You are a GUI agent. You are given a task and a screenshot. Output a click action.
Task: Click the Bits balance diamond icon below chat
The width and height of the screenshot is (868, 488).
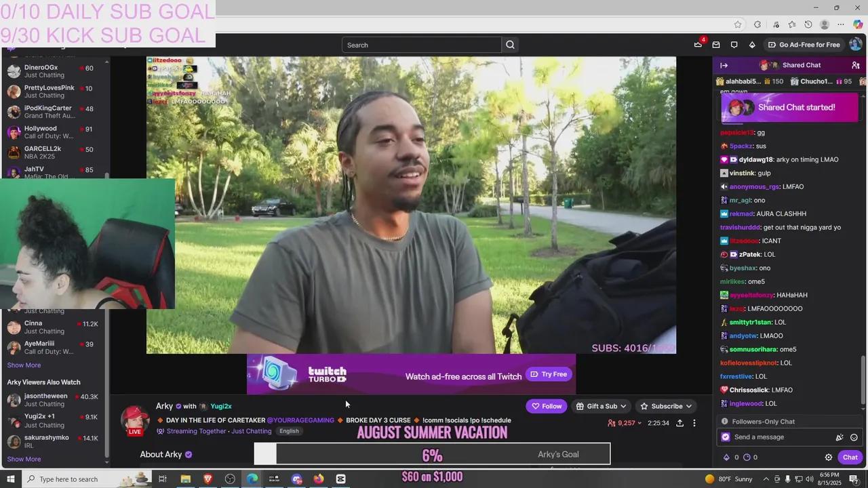click(726, 457)
